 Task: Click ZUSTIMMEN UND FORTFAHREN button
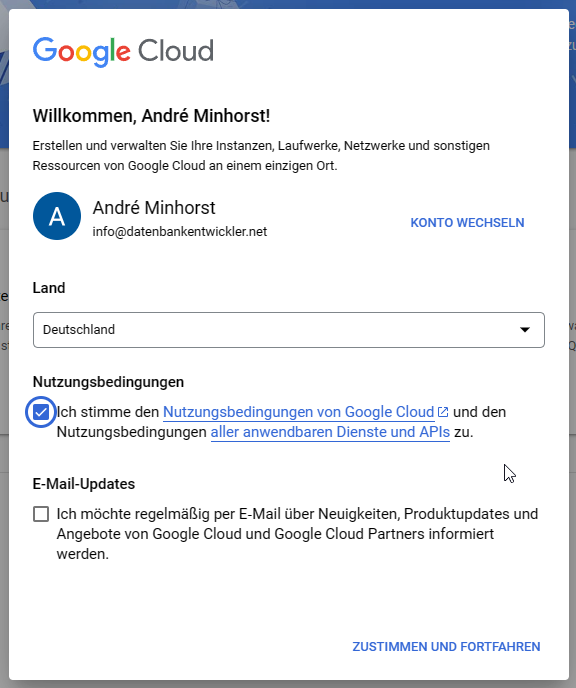(x=446, y=647)
